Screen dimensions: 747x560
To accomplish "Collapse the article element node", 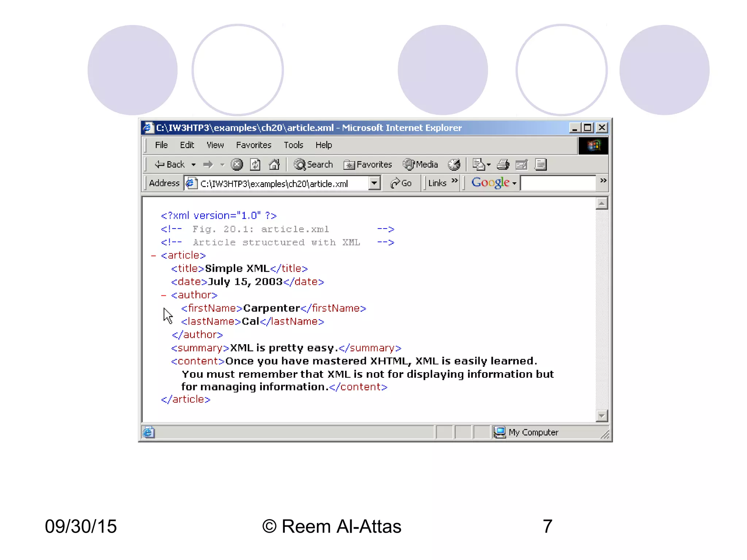I will [x=154, y=256].
